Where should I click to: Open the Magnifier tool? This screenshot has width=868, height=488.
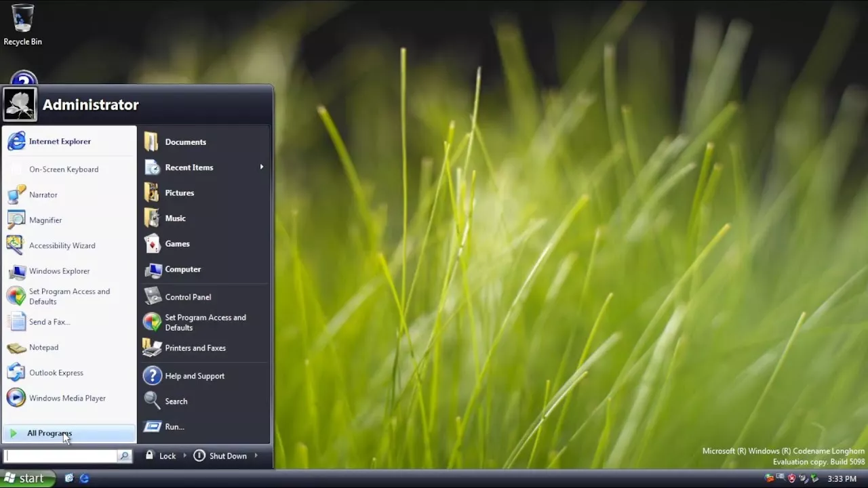[x=45, y=220]
